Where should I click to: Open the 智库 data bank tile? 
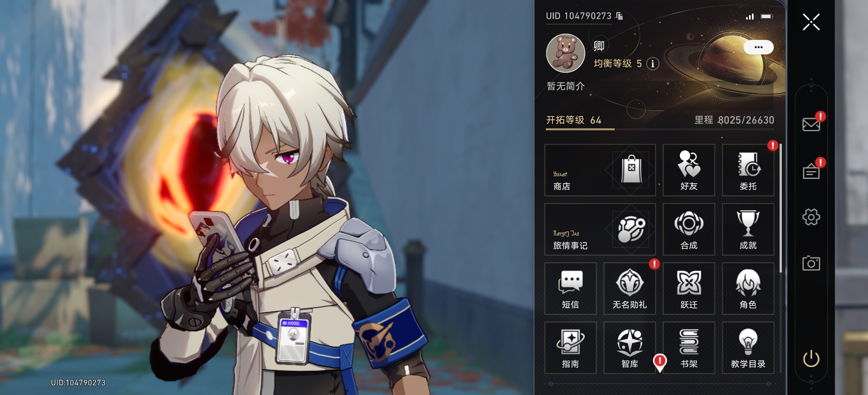[629, 348]
